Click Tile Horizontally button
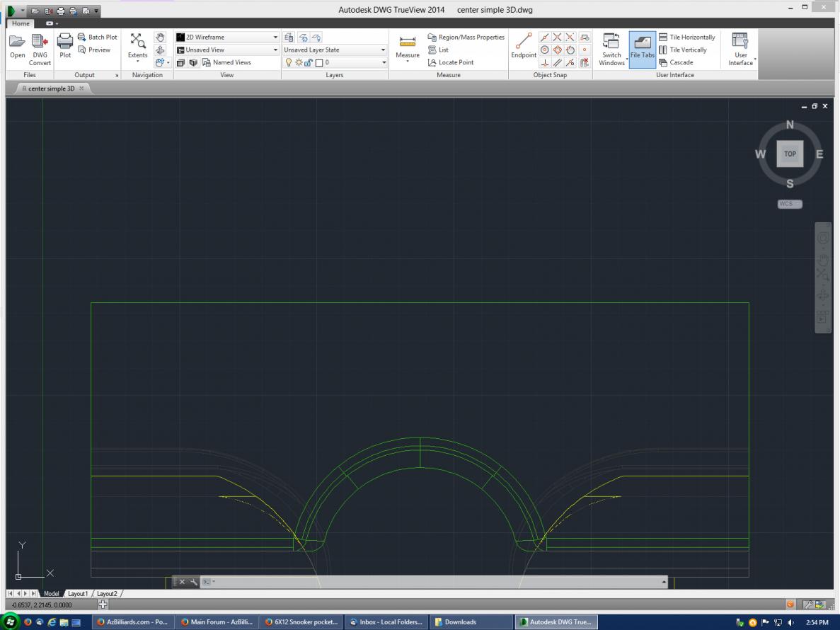Image resolution: width=840 pixels, height=630 pixels. pyautogui.click(x=686, y=38)
